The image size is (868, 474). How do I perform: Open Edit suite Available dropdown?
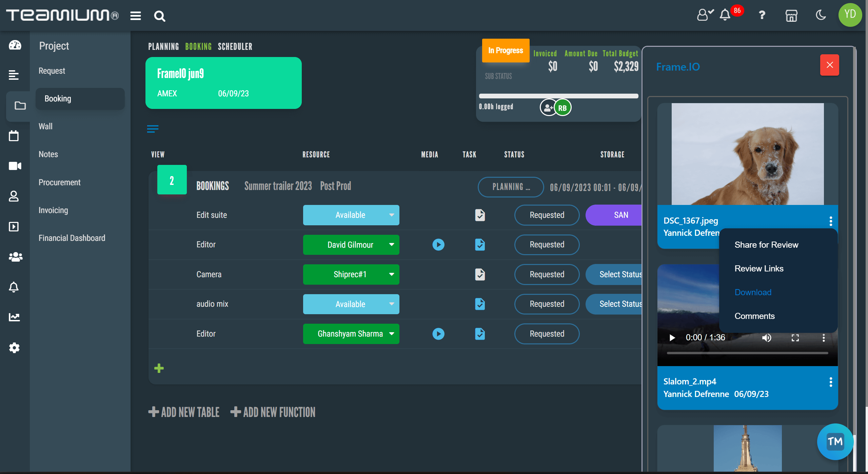(x=392, y=215)
